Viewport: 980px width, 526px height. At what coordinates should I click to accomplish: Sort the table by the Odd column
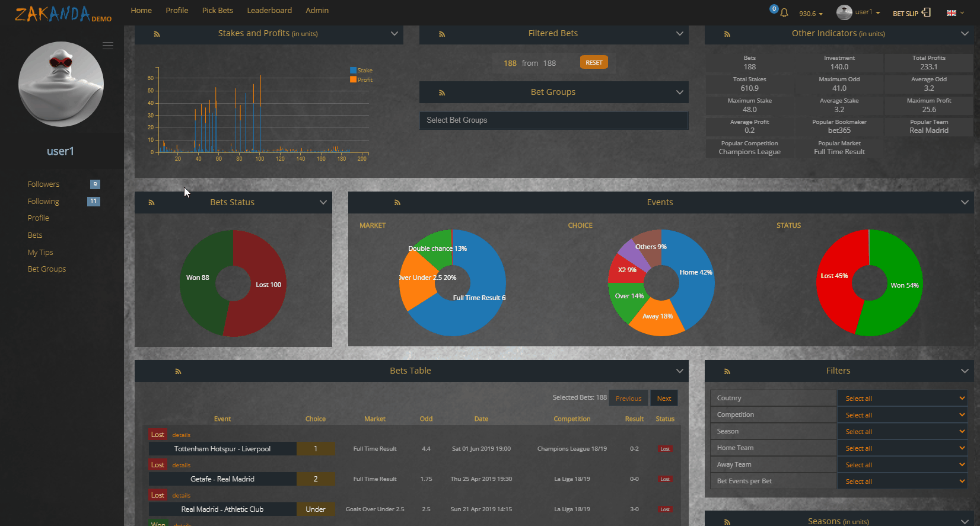[426, 419]
